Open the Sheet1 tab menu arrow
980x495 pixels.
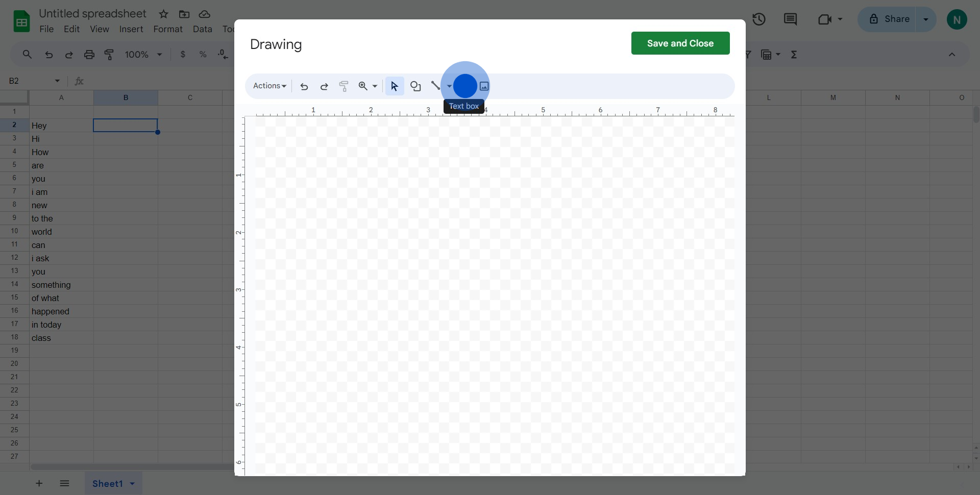tap(132, 483)
